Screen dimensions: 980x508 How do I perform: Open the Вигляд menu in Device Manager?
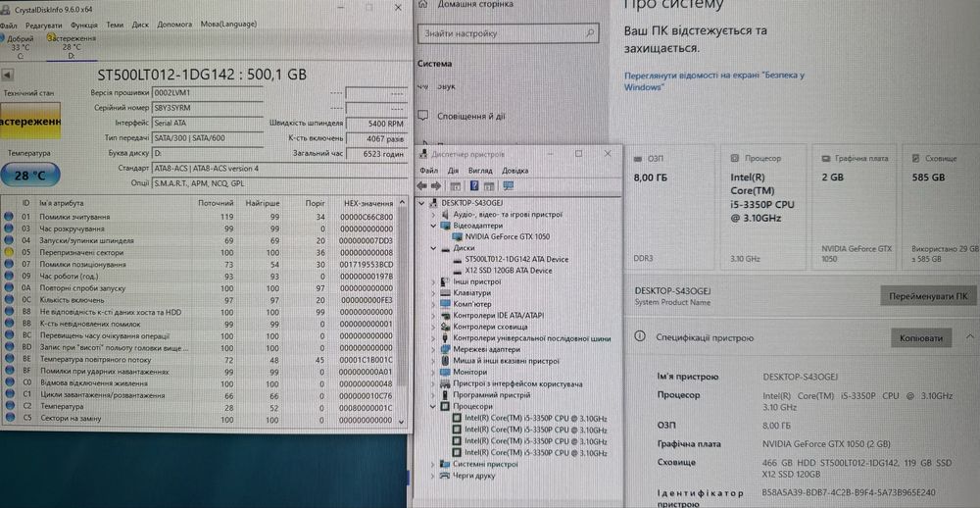coord(480,171)
